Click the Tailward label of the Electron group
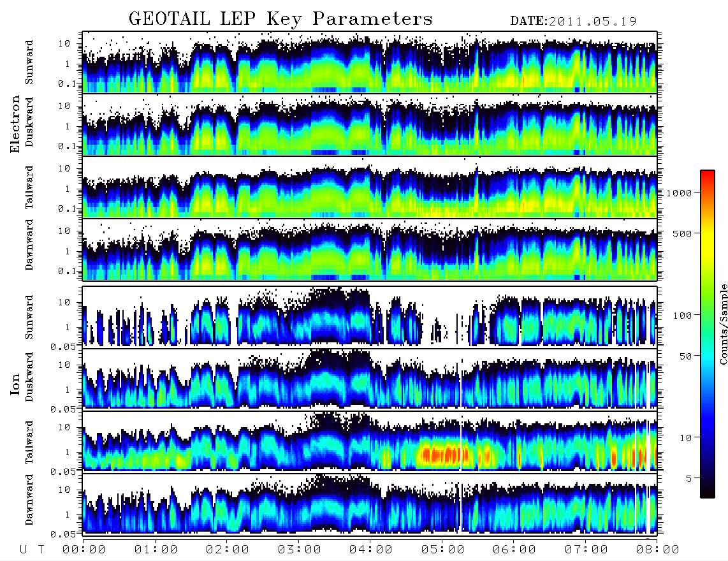 (x=29, y=187)
